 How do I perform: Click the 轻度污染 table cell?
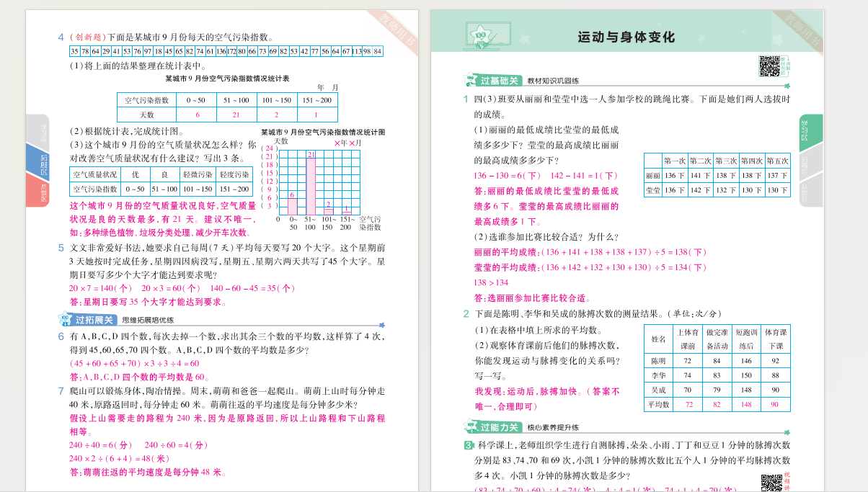234,174
